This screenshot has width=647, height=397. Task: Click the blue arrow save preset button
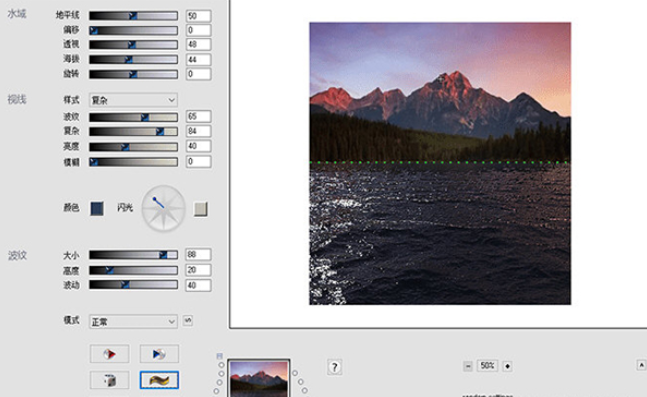coord(159,354)
